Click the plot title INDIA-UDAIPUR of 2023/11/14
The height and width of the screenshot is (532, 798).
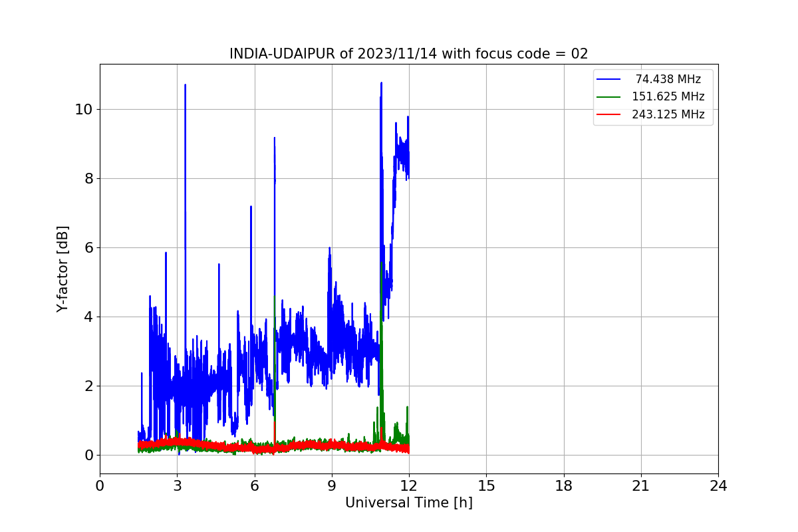(x=409, y=54)
